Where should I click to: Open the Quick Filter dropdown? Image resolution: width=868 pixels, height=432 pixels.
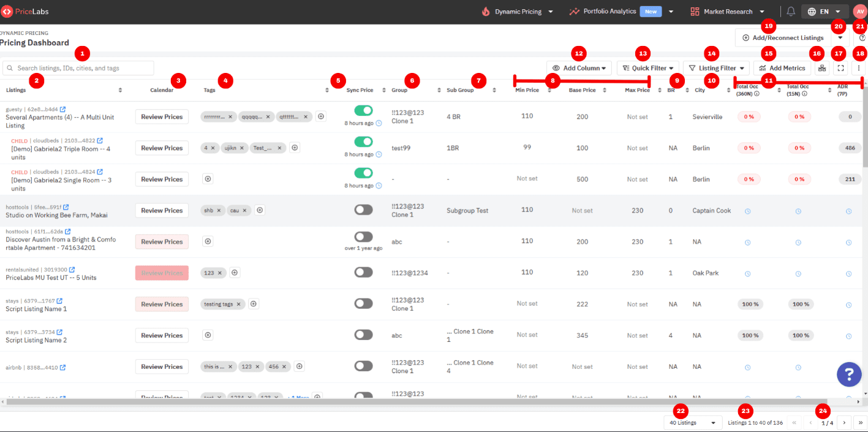coord(647,67)
